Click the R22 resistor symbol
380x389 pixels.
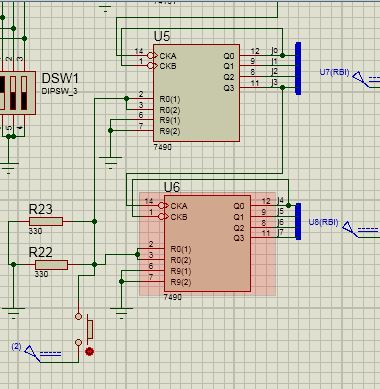tap(51, 265)
